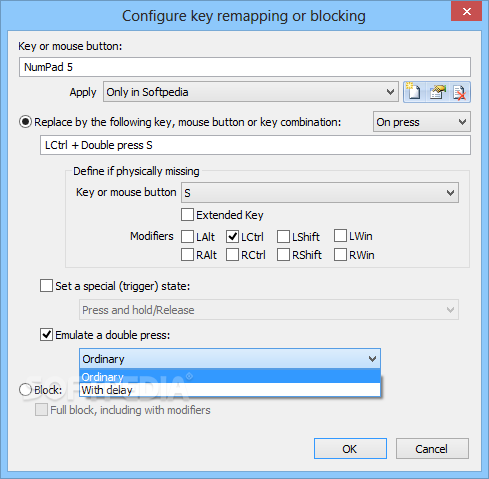The image size is (489, 479).
Task: Choose Ordinary from the dropdown list
Action: 230,377
